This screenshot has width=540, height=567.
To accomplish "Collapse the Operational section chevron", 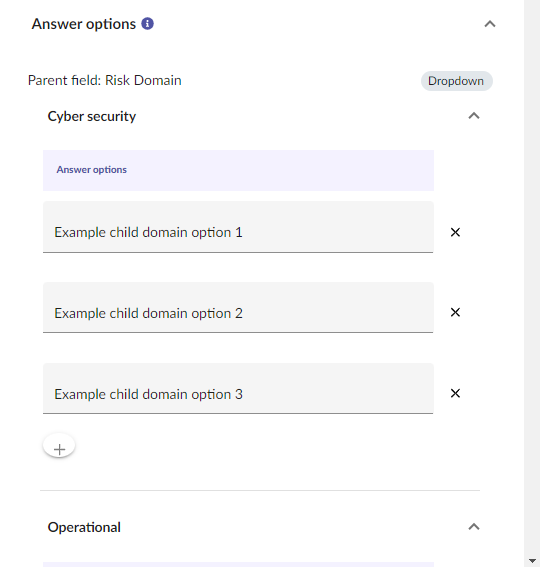I will (474, 527).
